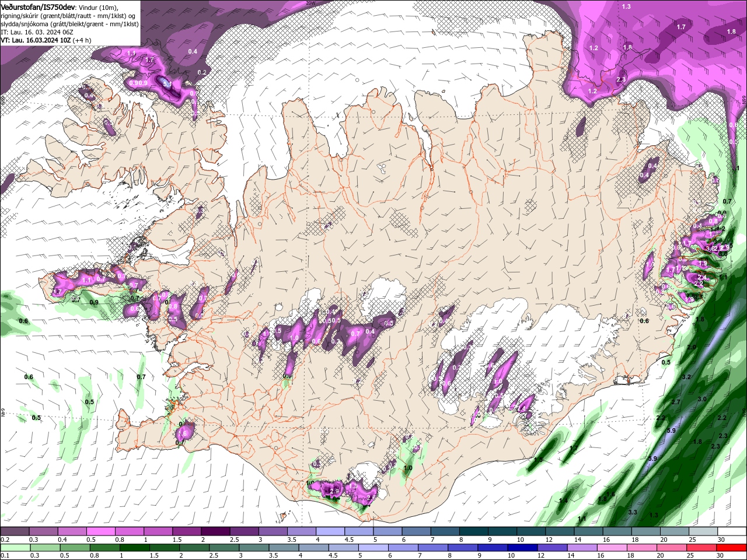Select the light lavender swatch after 4, top row
This screenshot has width=747, height=560.
330,531
